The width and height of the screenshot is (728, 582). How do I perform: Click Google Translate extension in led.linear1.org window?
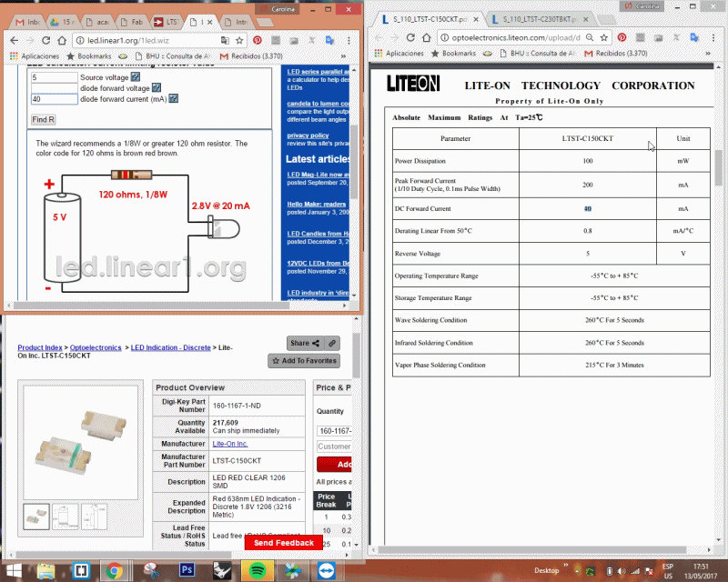pos(329,40)
